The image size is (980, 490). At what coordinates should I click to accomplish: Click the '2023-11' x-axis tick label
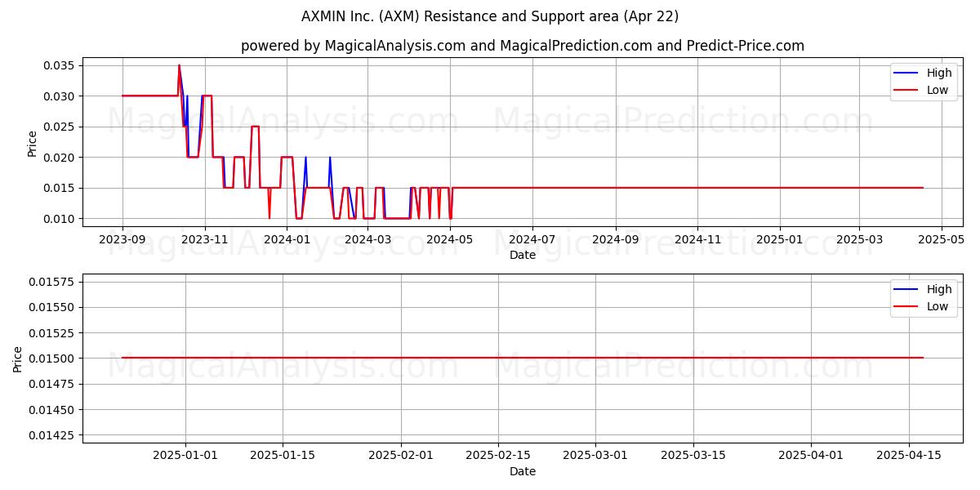pos(204,240)
